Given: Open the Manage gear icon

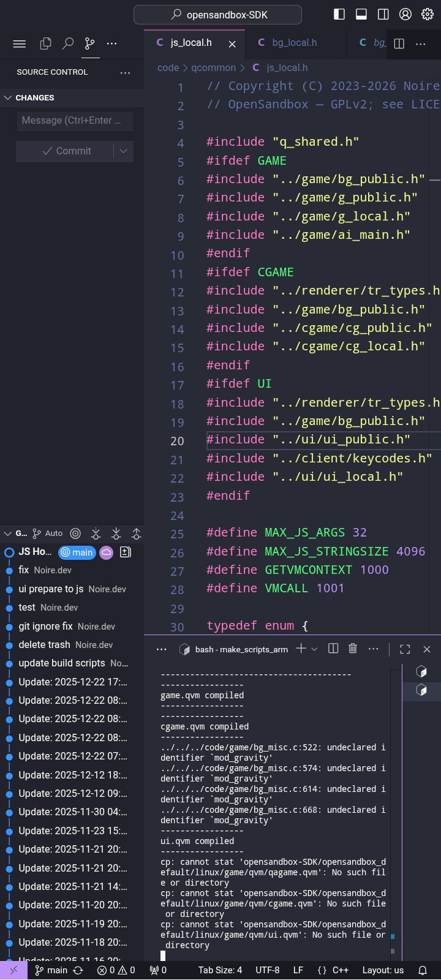Looking at the screenshot, I should coord(428,14).
